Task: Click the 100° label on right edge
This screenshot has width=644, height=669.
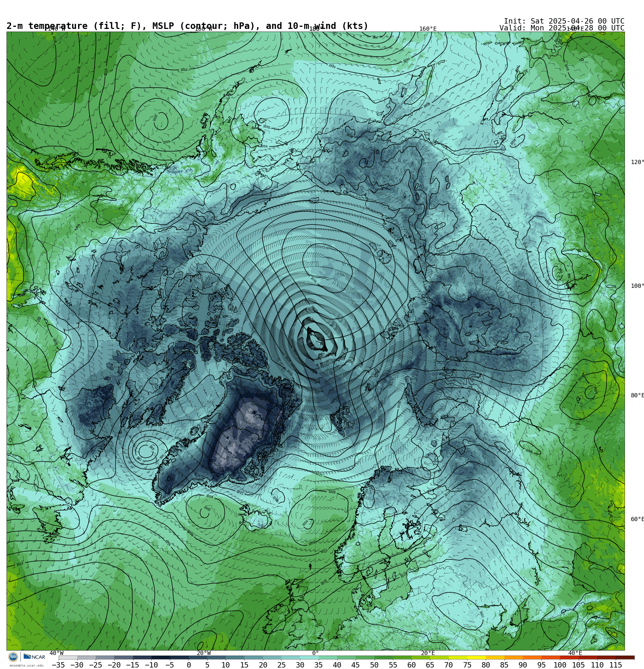Action: click(x=637, y=286)
